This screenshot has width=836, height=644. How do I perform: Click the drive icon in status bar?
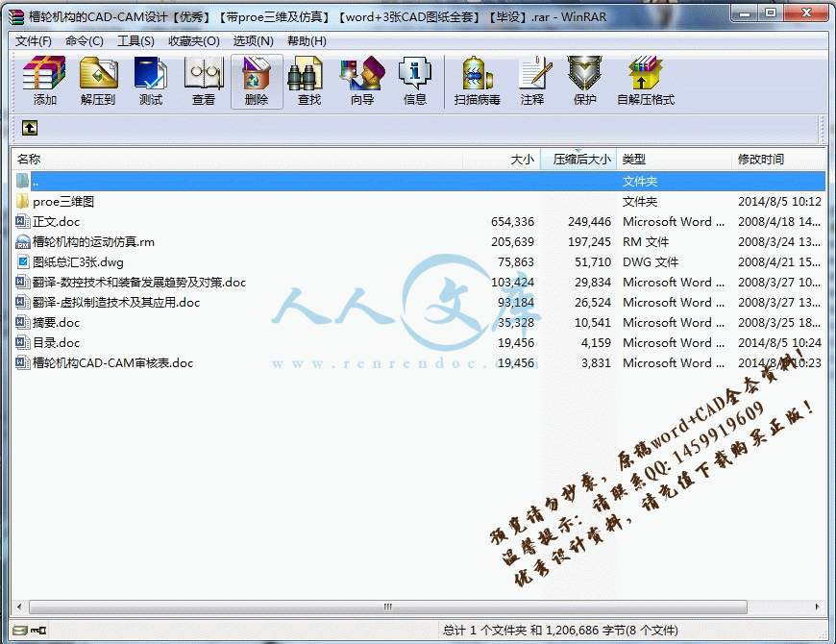tap(20, 631)
